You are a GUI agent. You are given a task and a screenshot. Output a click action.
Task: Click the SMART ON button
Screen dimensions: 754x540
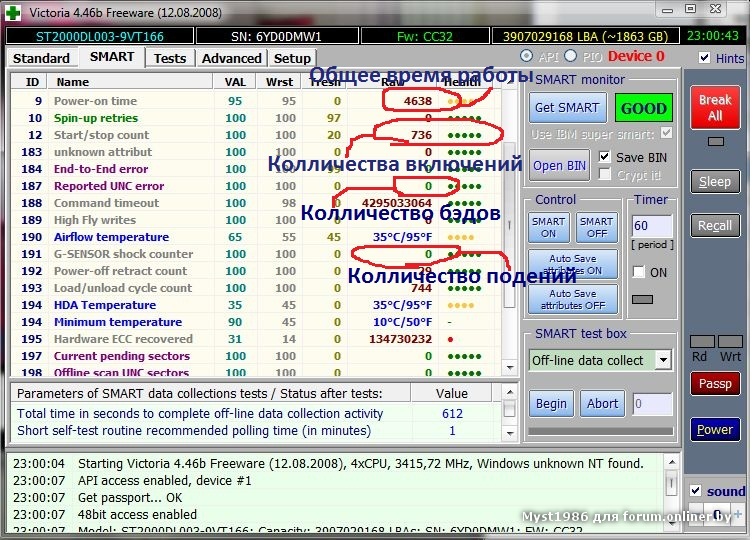(548, 227)
